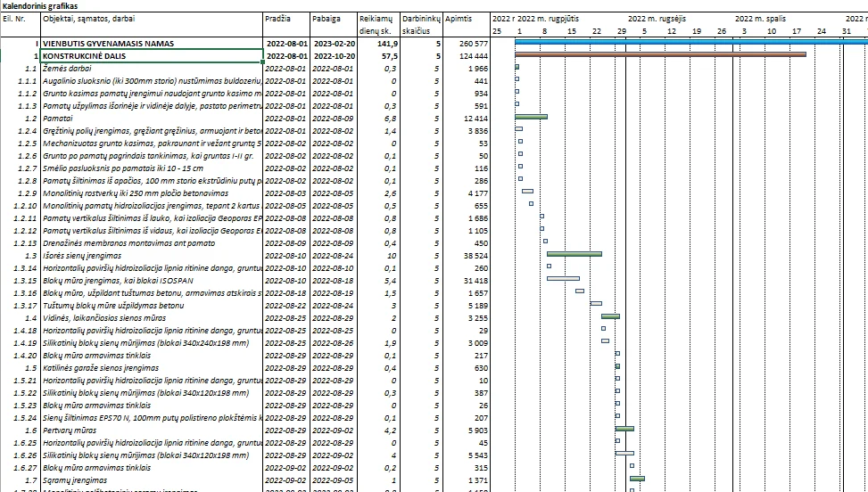
Task: Select the 'Pabaiga' header cell
Action: (327, 18)
